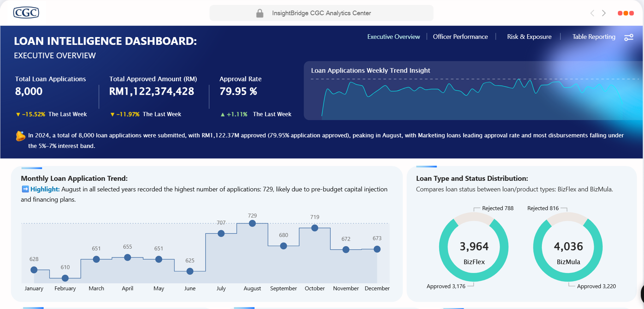Click the BizMula donut chart center

point(568,247)
